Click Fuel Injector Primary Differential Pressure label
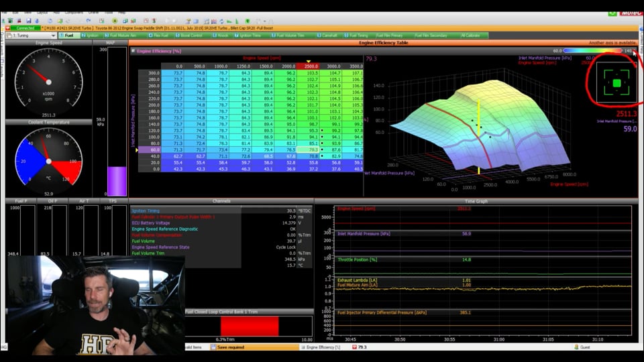 coord(382,313)
